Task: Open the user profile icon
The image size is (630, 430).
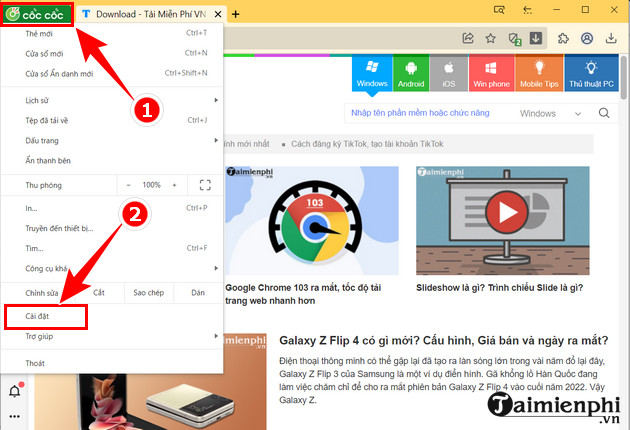Action: pos(587,39)
